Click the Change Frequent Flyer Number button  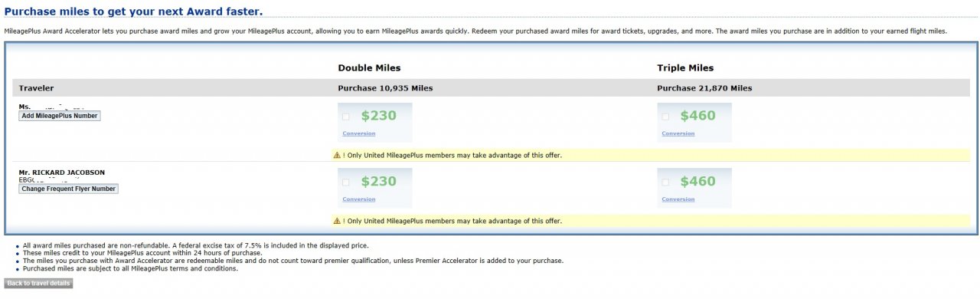[x=68, y=189]
